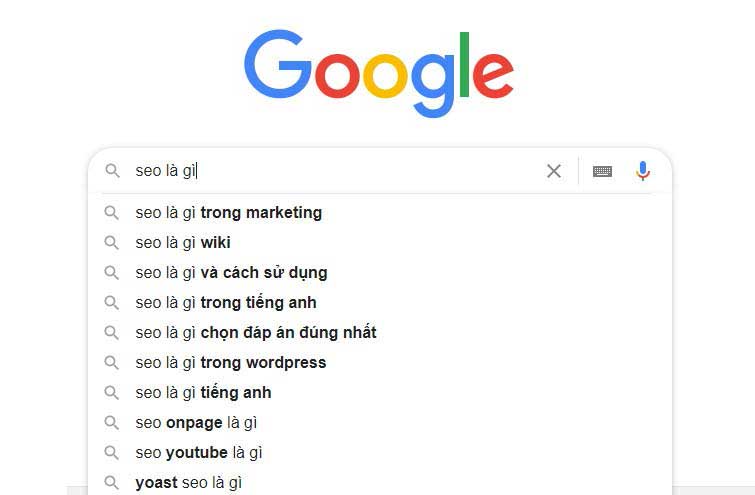
Task: Select suggestion "seo là gì trong marketing"
Action: [x=229, y=212]
